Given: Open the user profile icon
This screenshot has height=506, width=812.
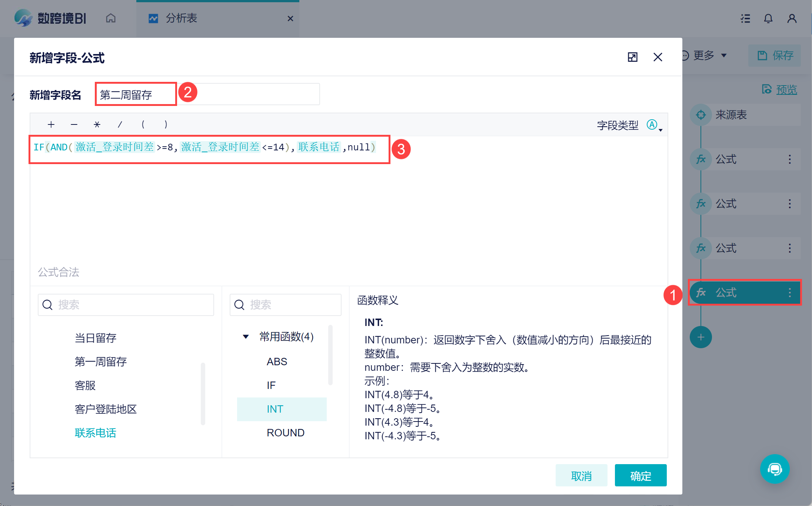Looking at the screenshot, I should pos(792,19).
